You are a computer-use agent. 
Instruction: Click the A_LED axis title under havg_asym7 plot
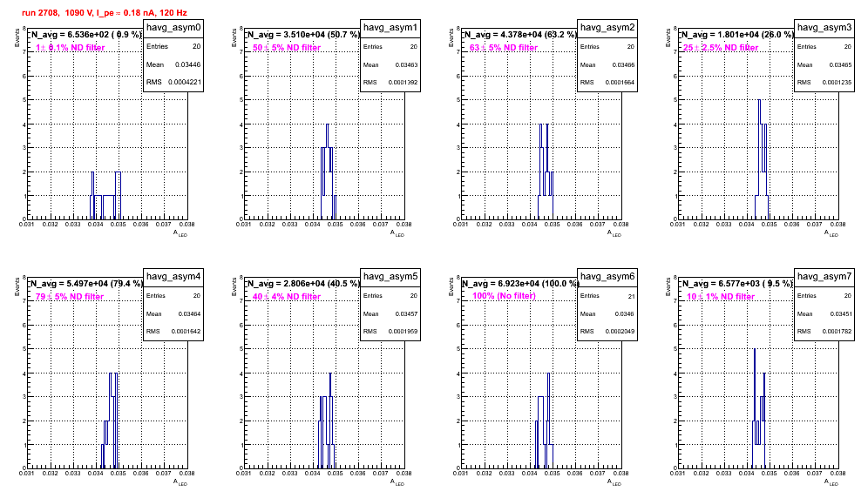tap(831, 482)
